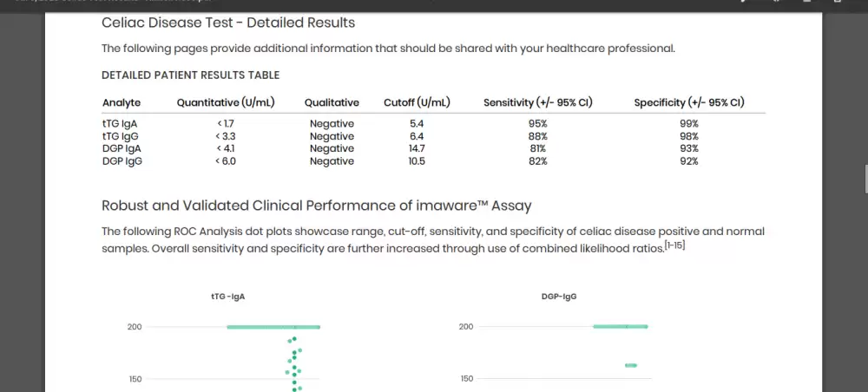
Task: Click the Qualitative column header
Action: point(332,102)
